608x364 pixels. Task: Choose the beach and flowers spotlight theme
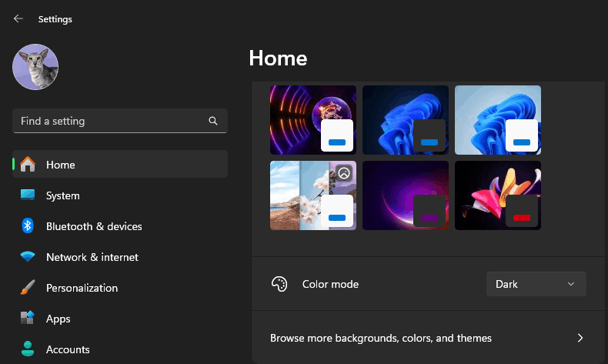[313, 195]
